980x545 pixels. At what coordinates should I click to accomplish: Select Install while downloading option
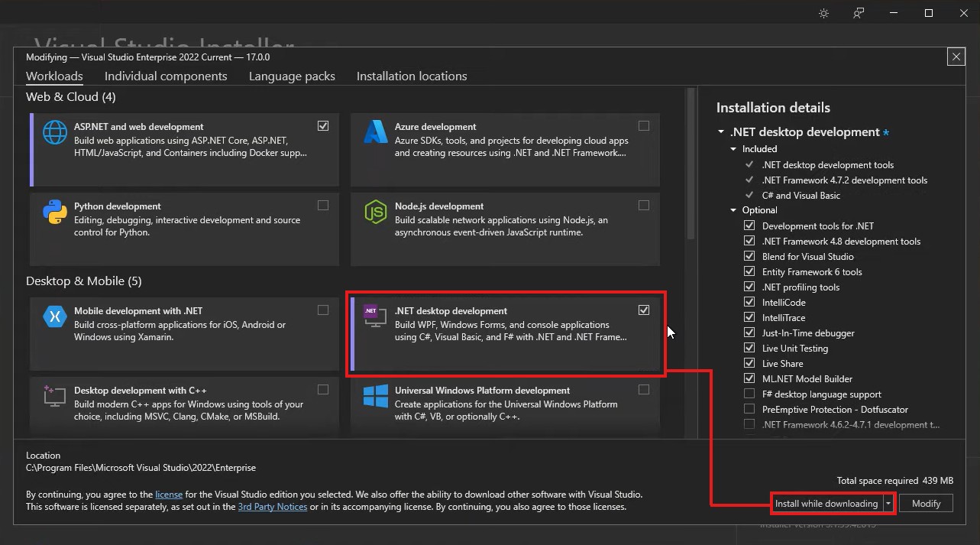[826, 504]
